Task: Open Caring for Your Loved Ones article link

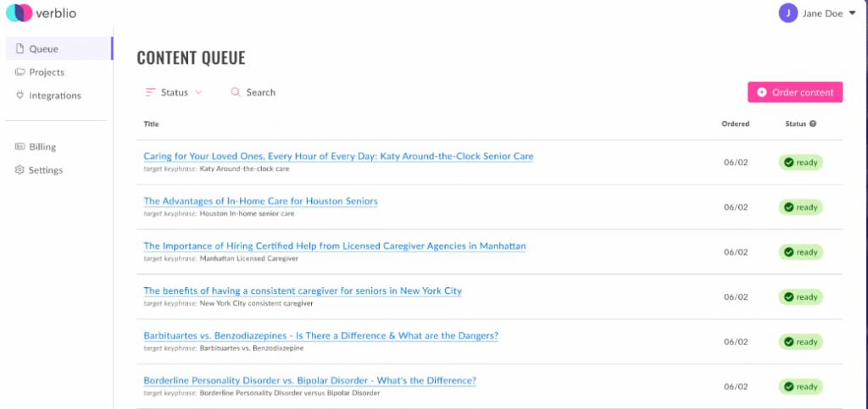Action: pos(338,157)
